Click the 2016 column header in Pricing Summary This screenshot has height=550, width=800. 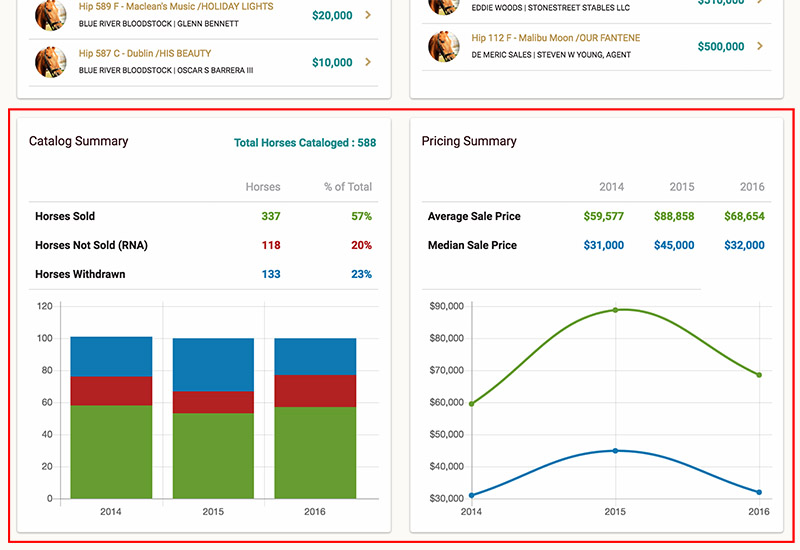pos(753,187)
